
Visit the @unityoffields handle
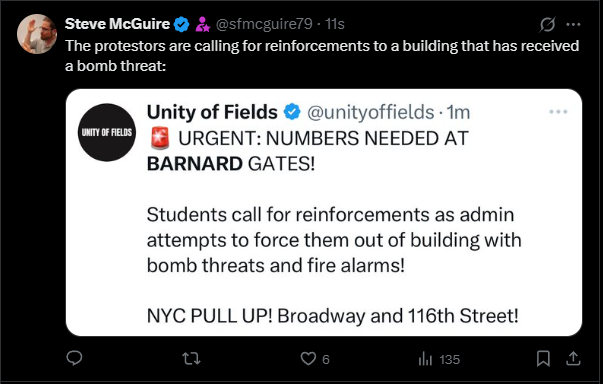click(370, 112)
